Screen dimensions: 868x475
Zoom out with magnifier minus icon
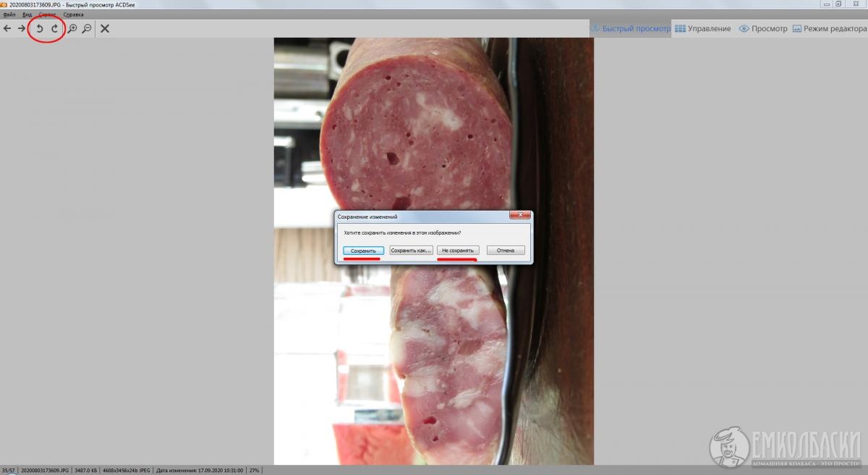click(87, 29)
